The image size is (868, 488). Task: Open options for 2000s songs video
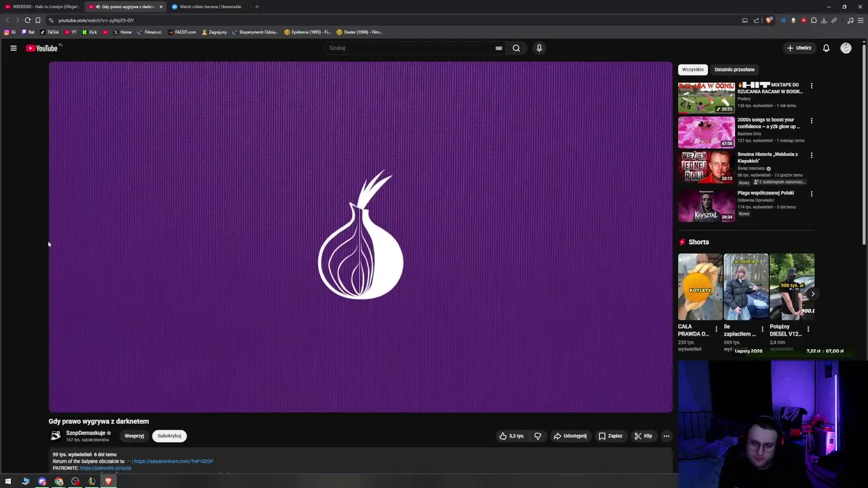pyautogui.click(x=811, y=121)
